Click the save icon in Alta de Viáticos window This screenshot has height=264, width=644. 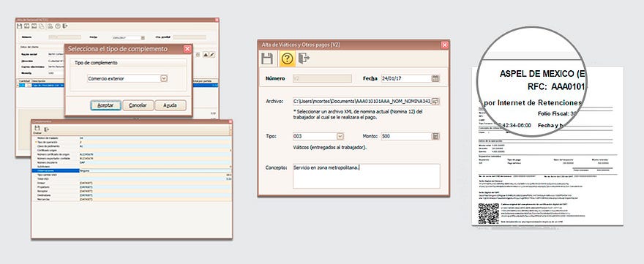click(x=267, y=59)
